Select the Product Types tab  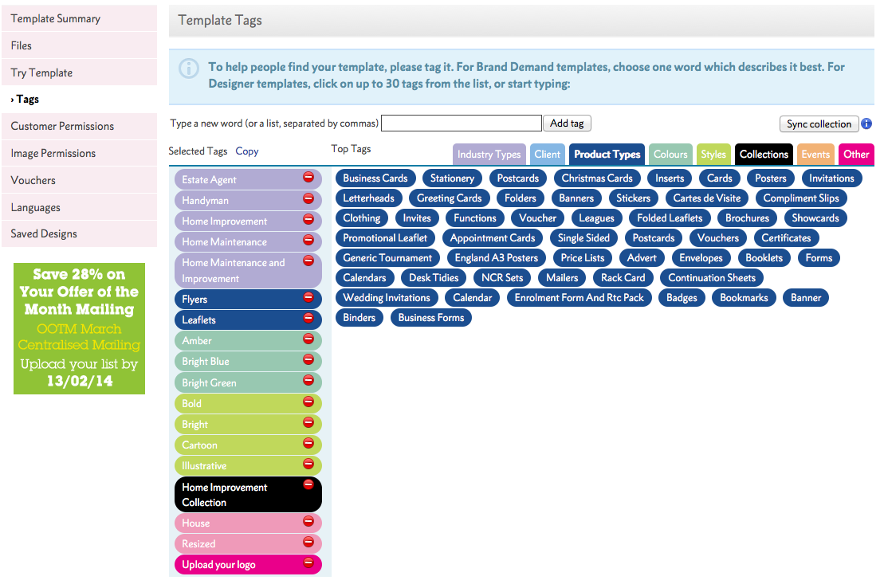pyautogui.click(x=607, y=155)
